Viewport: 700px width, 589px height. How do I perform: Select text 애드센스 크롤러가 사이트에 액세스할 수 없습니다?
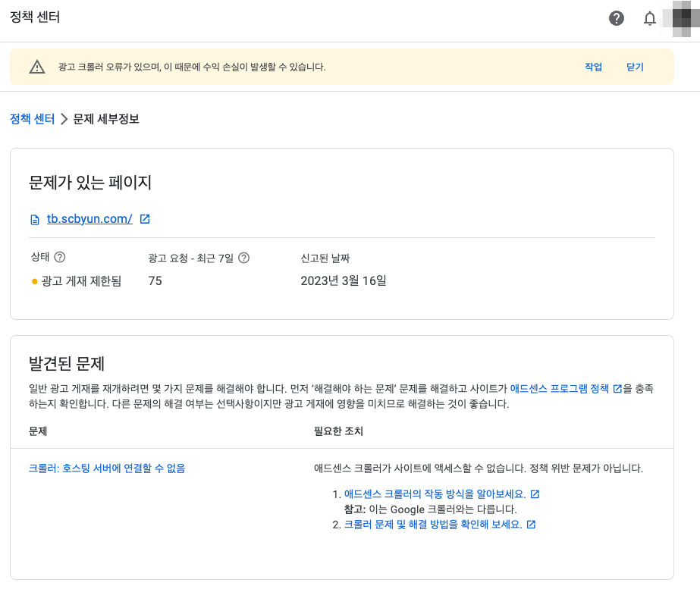[419, 468]
